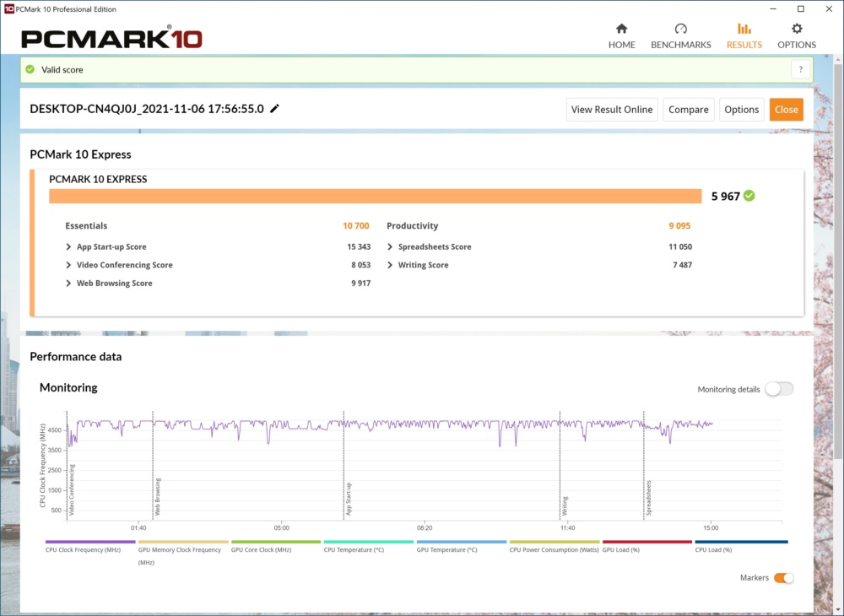The width and height of the screenshot is (844, 616).
Task: Click the Web Browsing chart marker
Action: [158, 496]
